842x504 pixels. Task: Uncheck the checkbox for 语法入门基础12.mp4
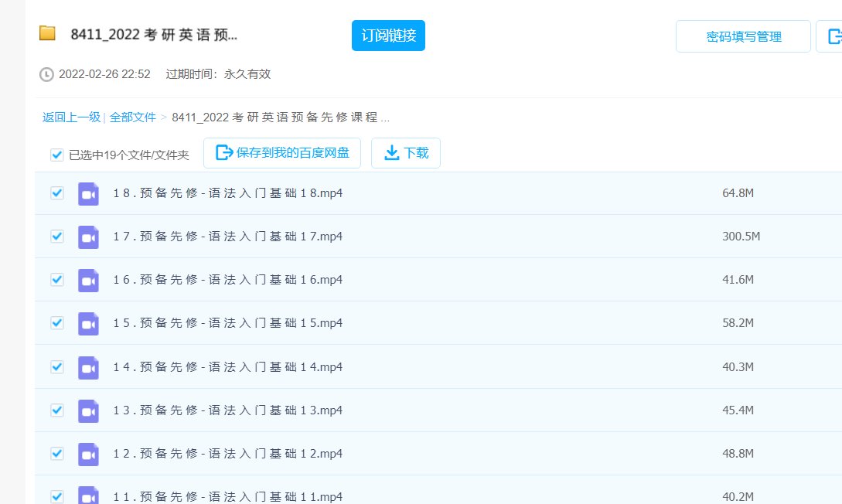(x=56, y=454)
